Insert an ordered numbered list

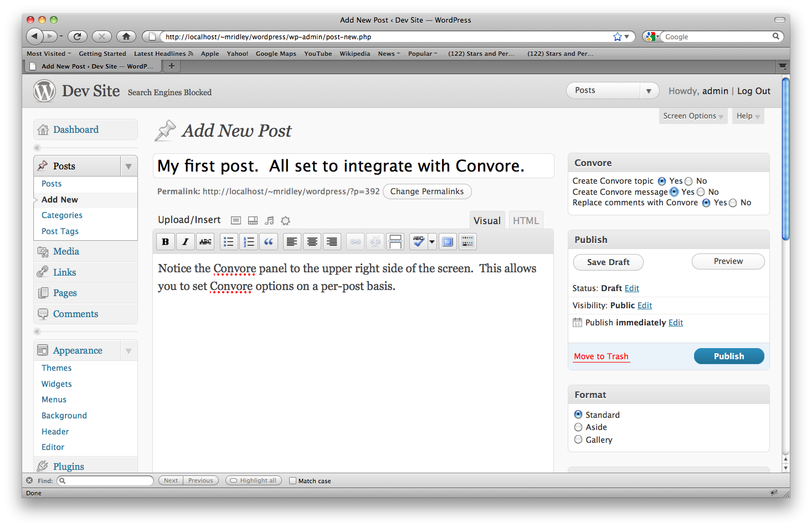tap(249, 242)
